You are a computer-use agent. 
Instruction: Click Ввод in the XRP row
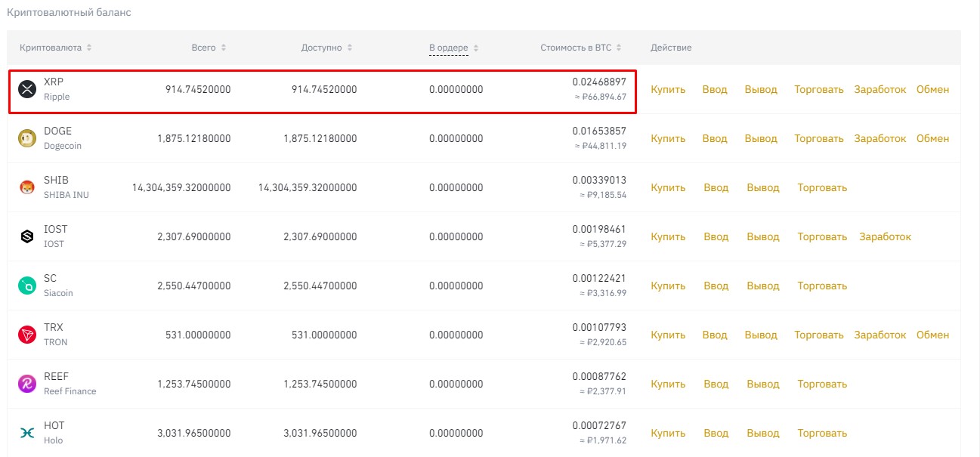tap(715, 89)
